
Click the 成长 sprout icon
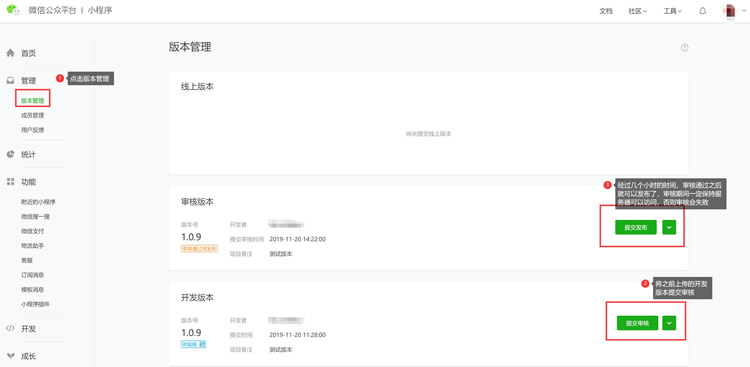(x=10, y=356)
